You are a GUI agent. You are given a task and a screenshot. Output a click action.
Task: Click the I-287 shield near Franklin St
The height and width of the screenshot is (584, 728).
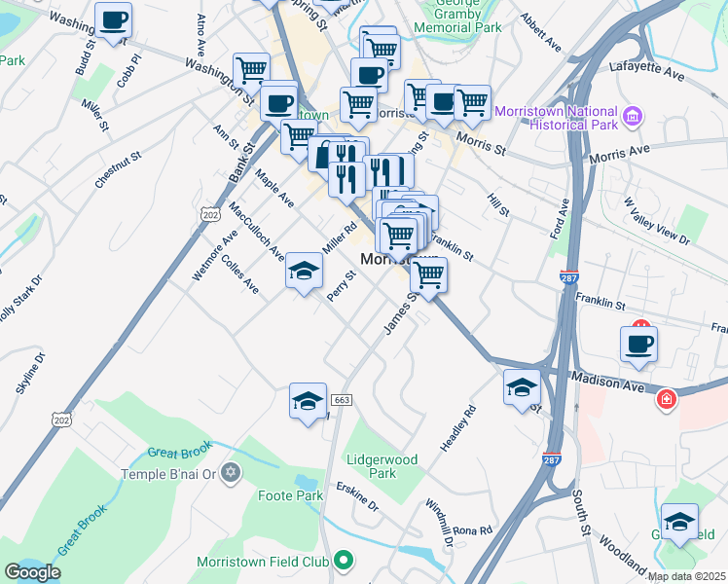pos(568,277)
